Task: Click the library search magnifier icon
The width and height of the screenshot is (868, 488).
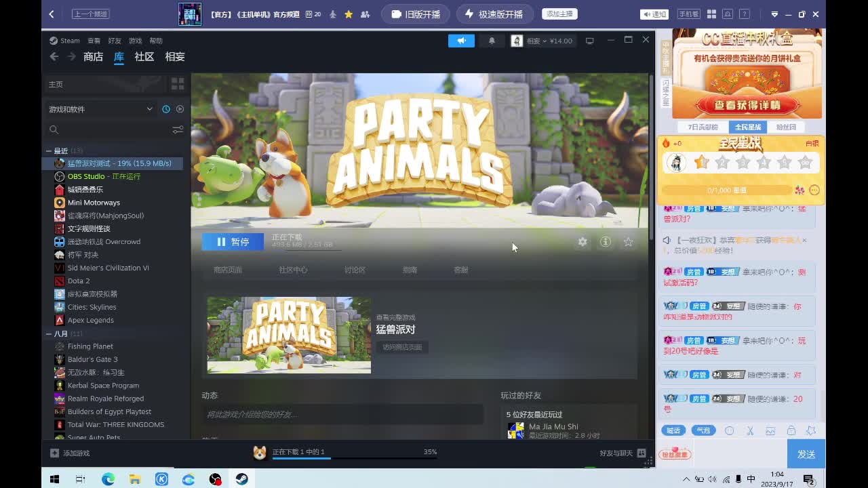Action: (54, 129)
